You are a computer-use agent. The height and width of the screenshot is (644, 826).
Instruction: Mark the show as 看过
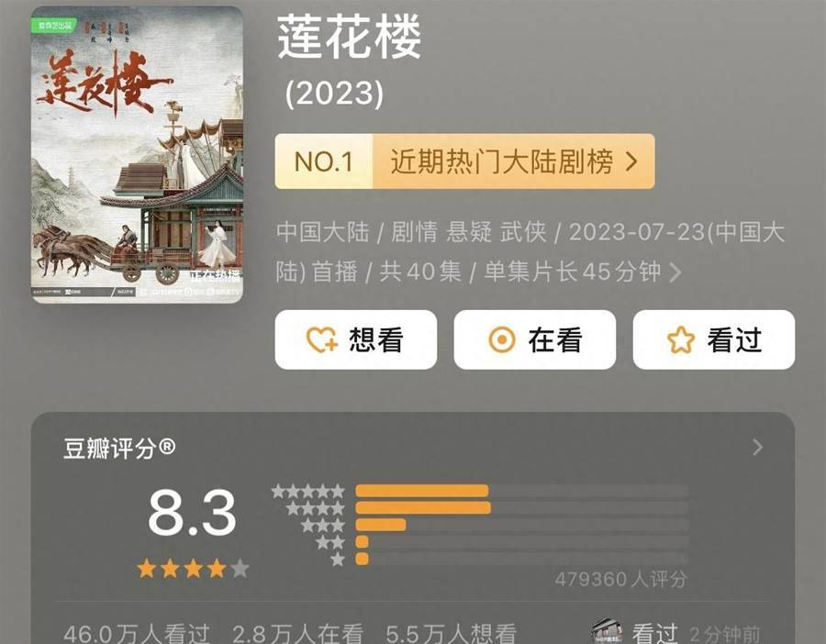point(714,339)
